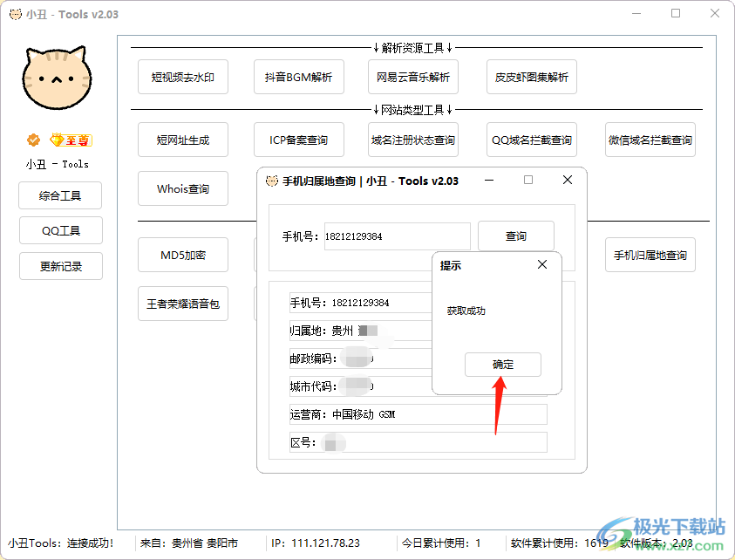735x560 pixels.
Task: Maximize the main 小丑 Tools window
Action: coord(676,14)
